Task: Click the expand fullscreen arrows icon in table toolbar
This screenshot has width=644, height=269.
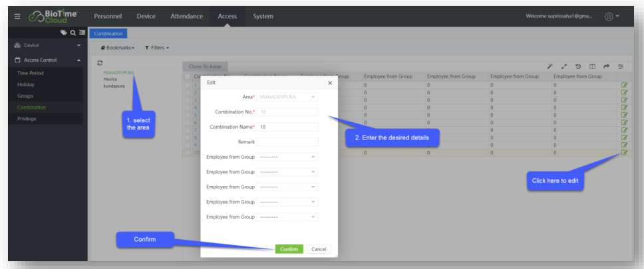Action: point(564,67)
